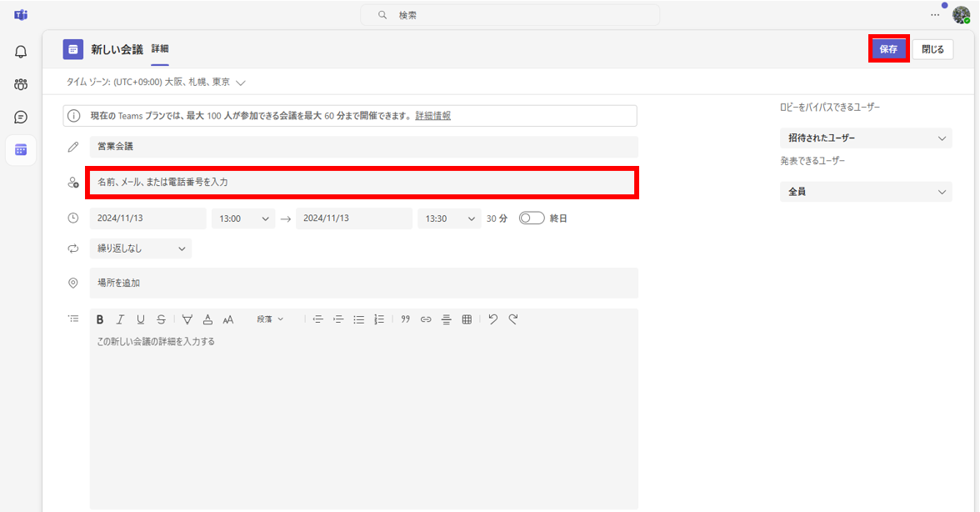
Task: Expand the 全員 presenter dropdown
Action: pos(866,192)
